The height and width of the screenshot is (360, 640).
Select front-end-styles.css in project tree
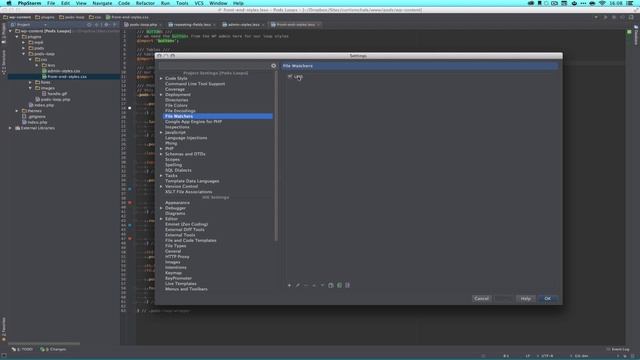point(67,77)
